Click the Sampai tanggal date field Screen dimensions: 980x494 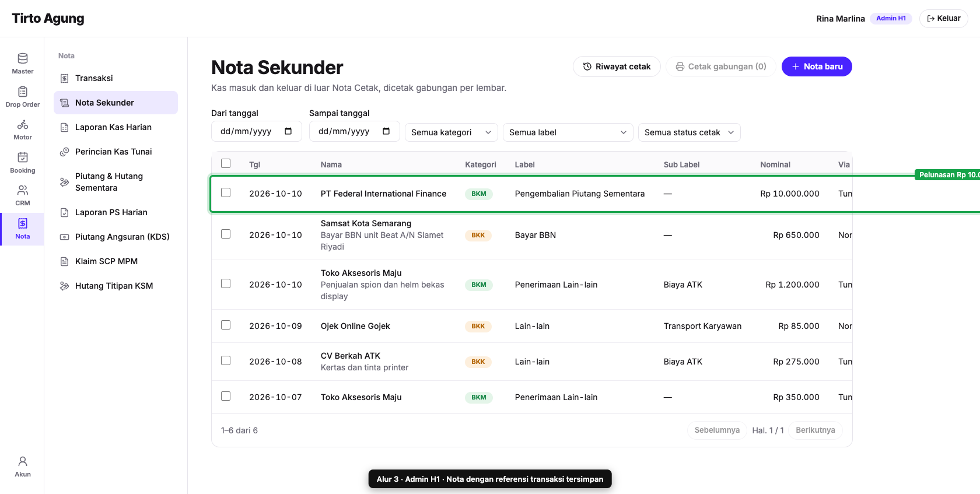point(355,131)
